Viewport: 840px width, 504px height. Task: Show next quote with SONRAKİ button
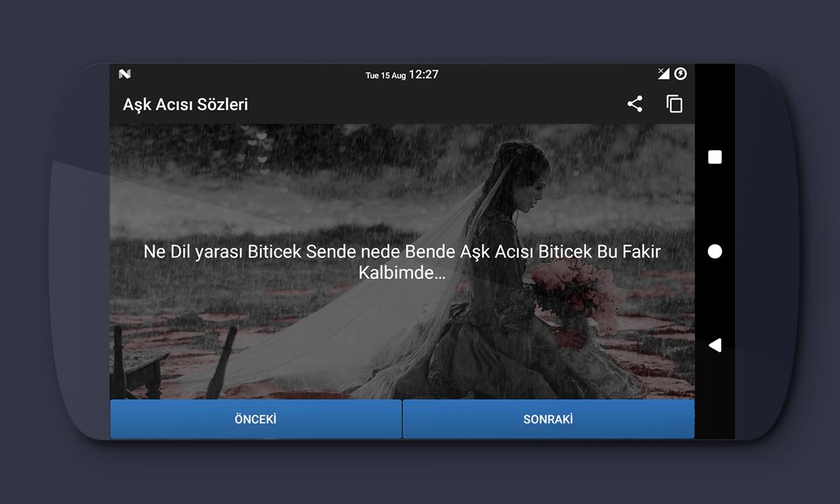tap(548, 419)
